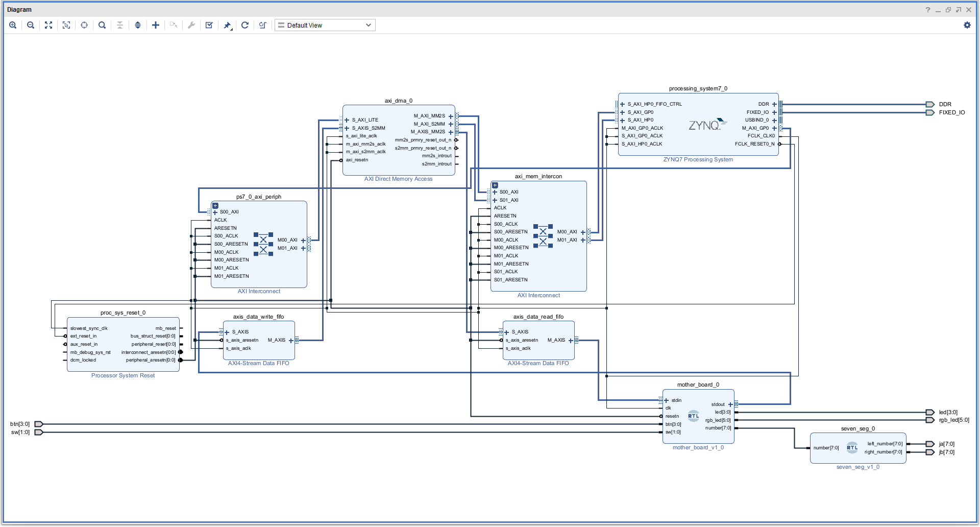This screenshot has height=527, width=980.
Task: Expand M_AXI_GP0 port on processing_system7_0
Action: pyautogui.click(x=774, y=128)
